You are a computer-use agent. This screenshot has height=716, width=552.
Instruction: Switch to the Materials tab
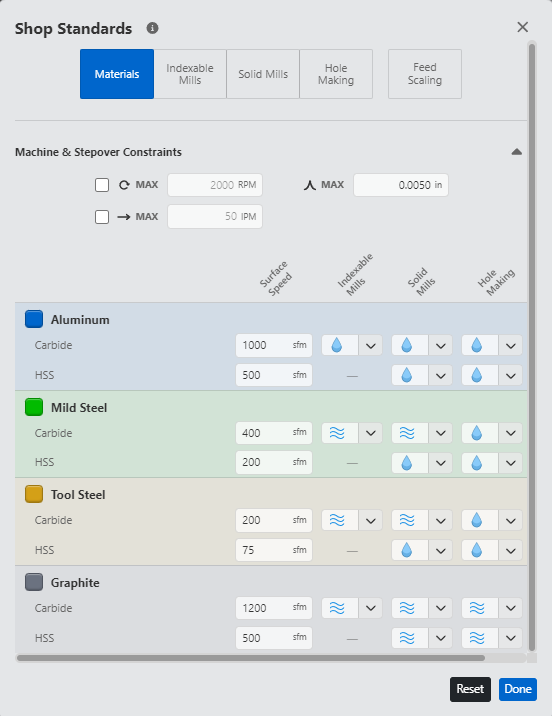coord(117,74)
